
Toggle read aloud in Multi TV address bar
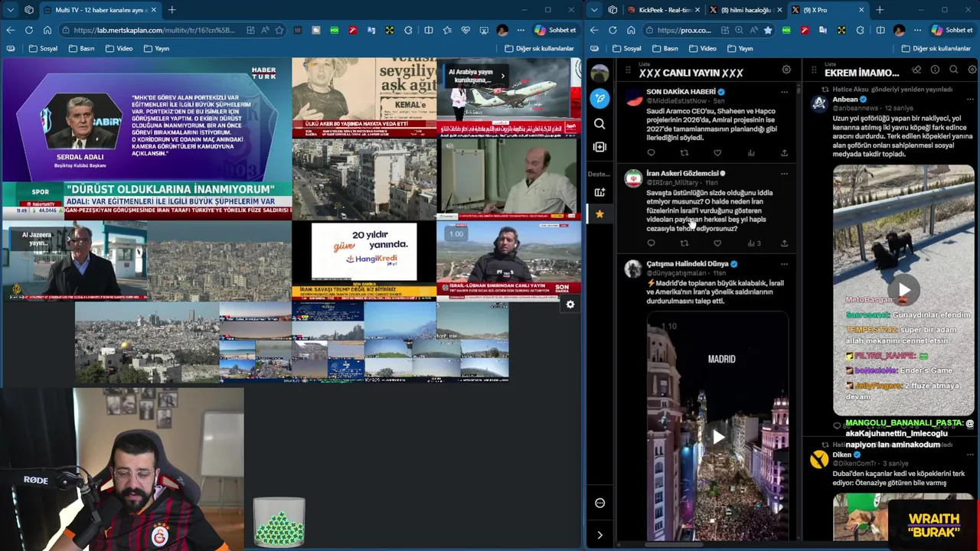[265, 30]
